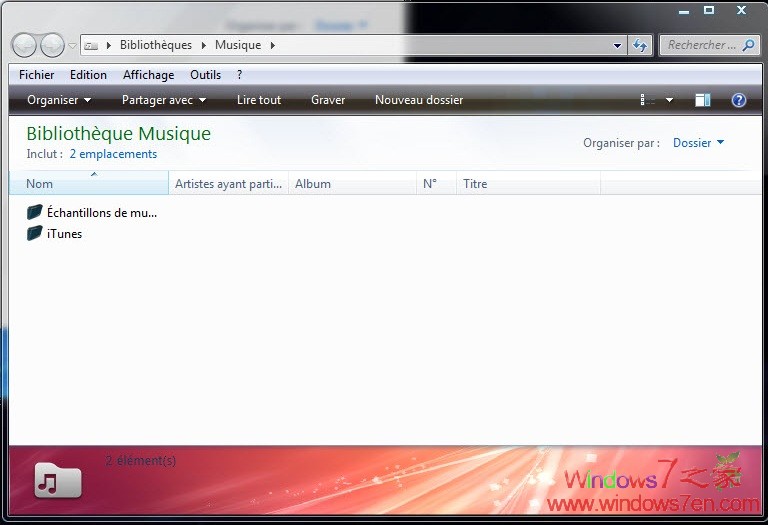Click the music library icon in details pane

[58, 480]
